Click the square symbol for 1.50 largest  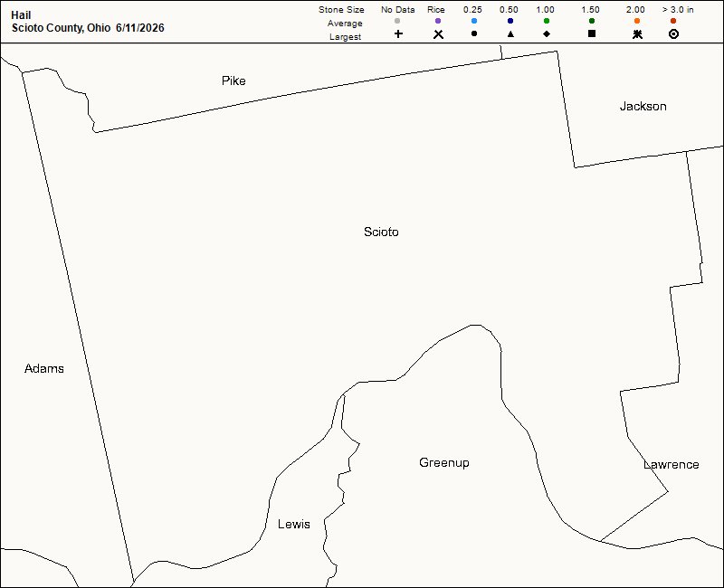(x=592, y=33)
